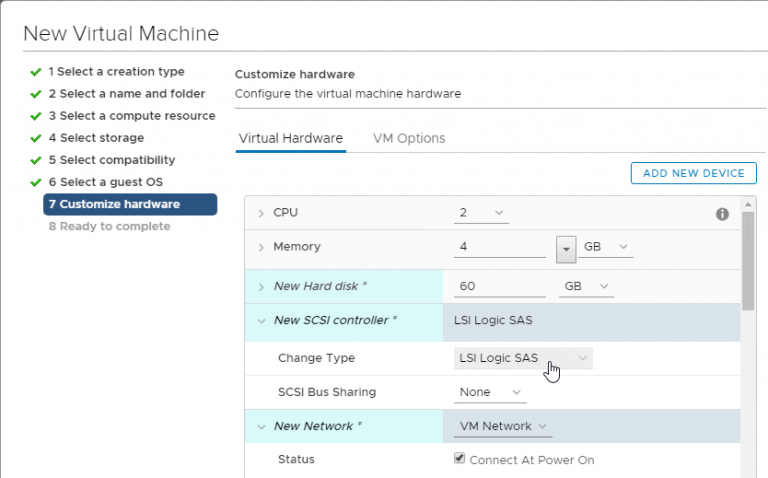Collapse the New SCSI controller section
The height and width of the screenshot is (478, 768).
(x=261, y=321)
